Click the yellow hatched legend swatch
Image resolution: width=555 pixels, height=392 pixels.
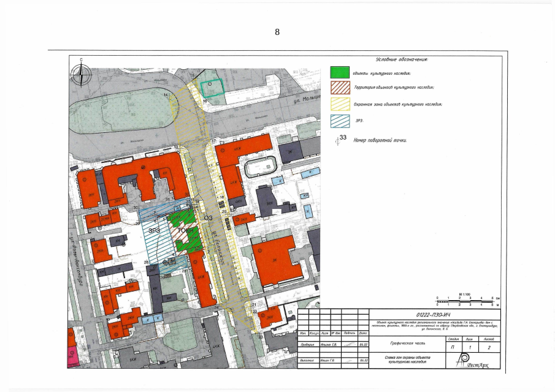pyautogui.click(x=339, y=105)
